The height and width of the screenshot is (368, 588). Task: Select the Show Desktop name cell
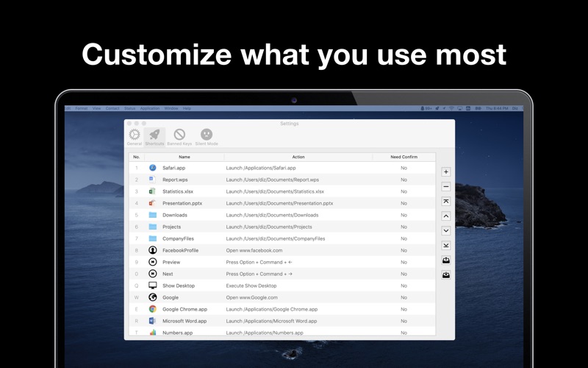point(179,286)
